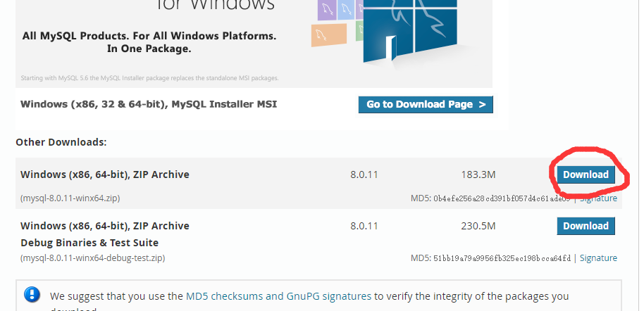
Task: Click version 8.0.11 in the 230.5M row
Action: pos(364,226)
